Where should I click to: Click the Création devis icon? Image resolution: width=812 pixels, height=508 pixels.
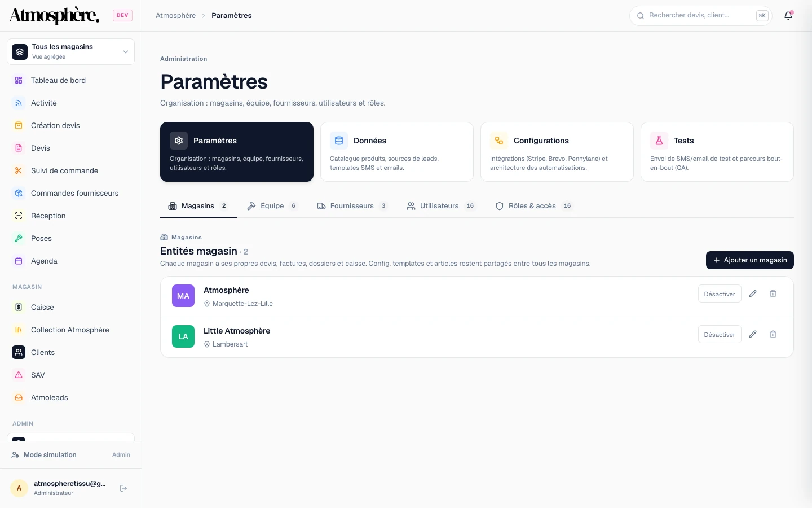(19, 125)
